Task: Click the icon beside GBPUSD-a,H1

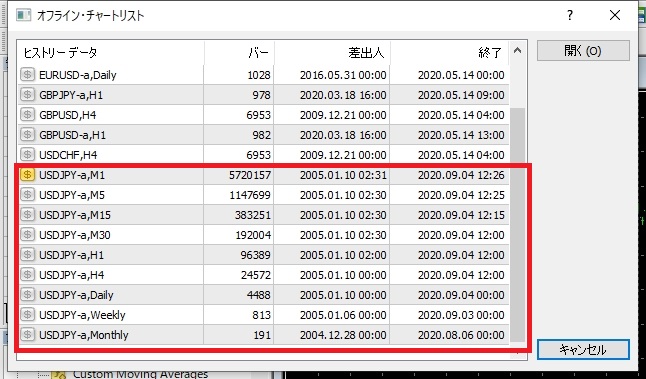Action: 27,135
